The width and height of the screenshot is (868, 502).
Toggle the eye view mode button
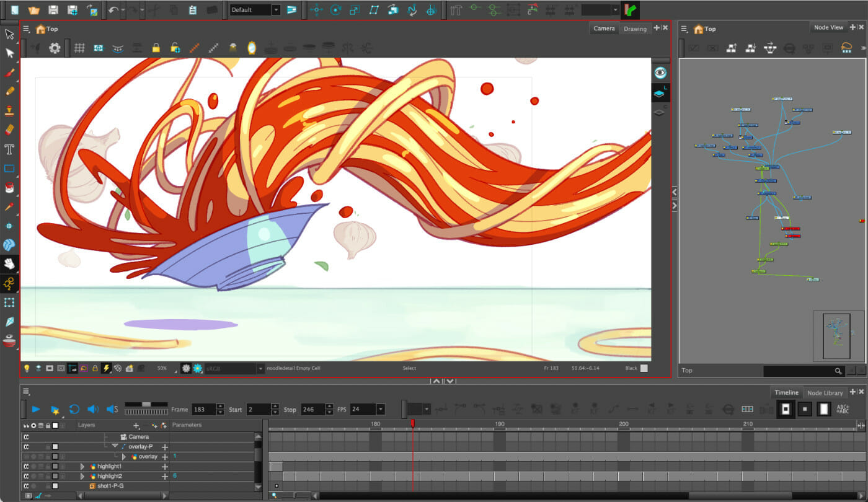point(660,73)
